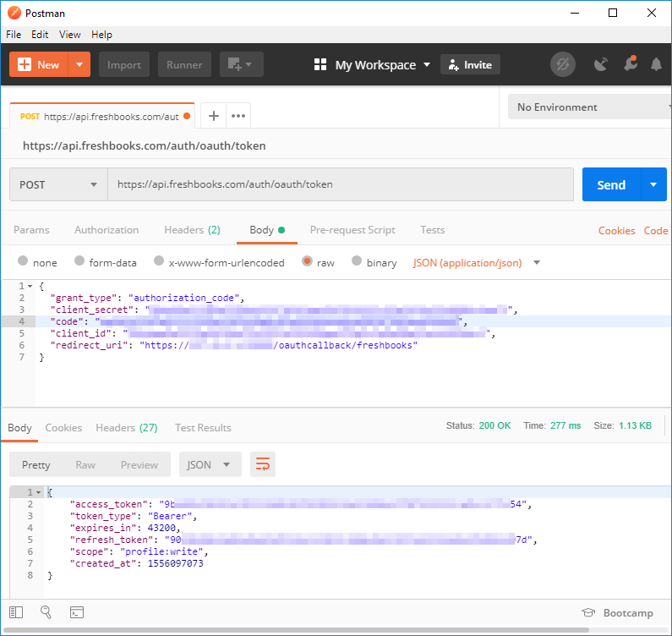Open the Edit menu
Screen dimensions: 672x636
point(40,35)
